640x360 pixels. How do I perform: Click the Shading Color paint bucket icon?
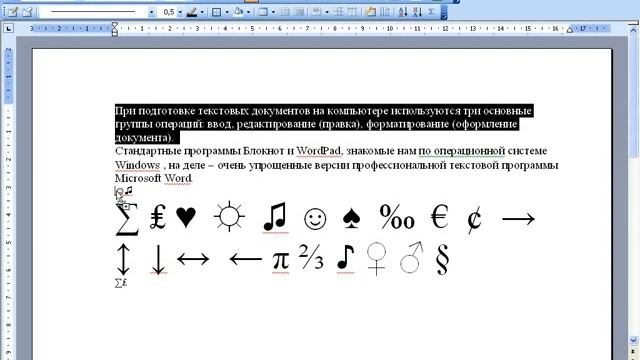point(238,12)
